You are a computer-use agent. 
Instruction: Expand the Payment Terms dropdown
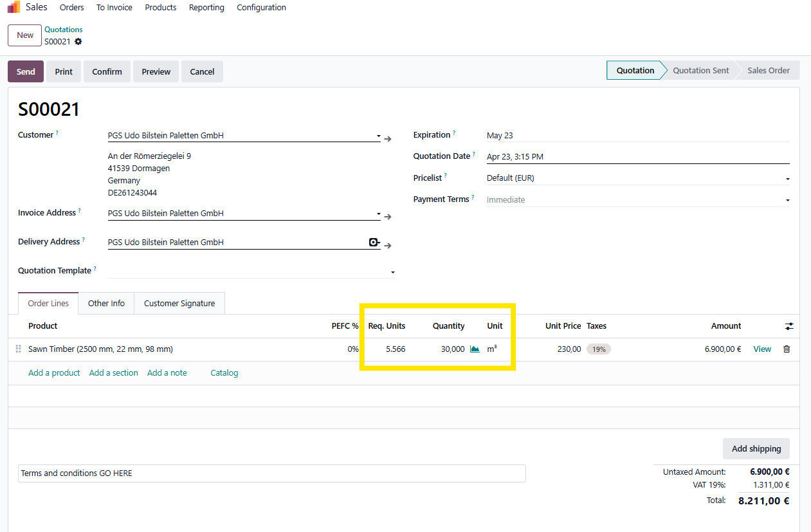[x=787, y=200]
